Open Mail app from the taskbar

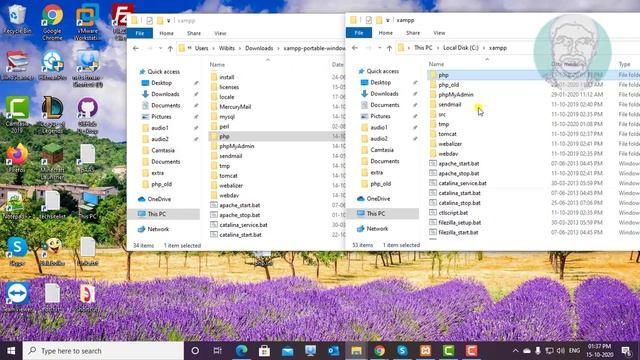coord(287,351)
